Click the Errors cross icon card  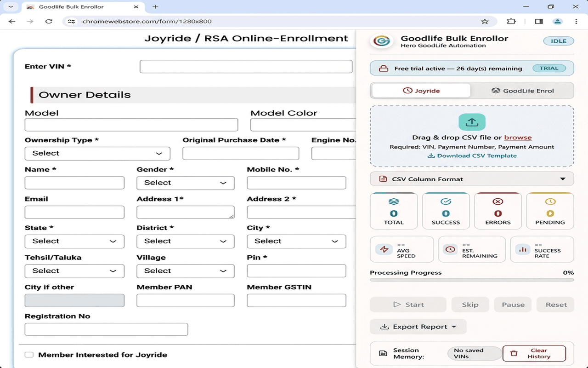pos(498,211)
